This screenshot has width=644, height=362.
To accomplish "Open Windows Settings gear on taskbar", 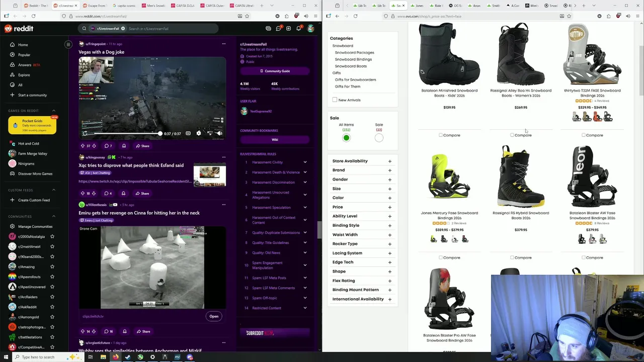I will coord(152,357).
